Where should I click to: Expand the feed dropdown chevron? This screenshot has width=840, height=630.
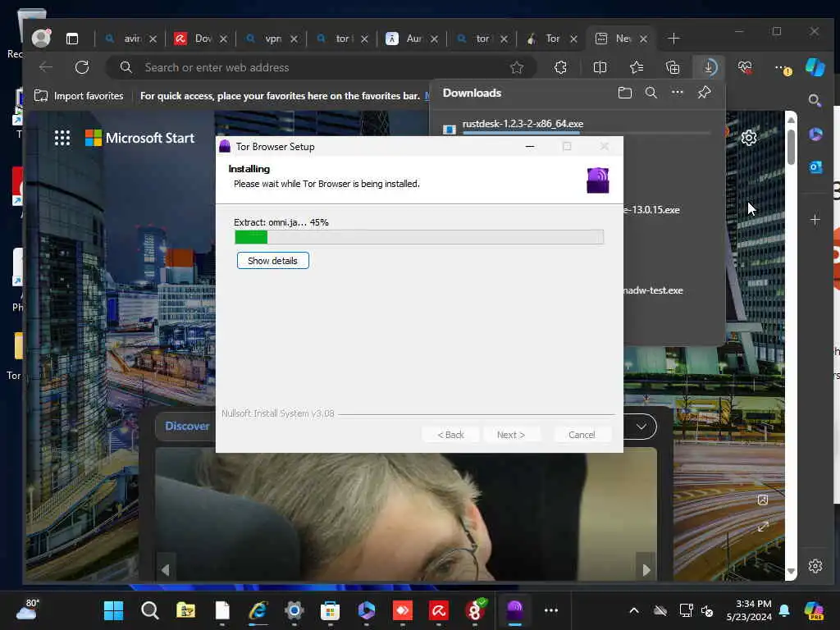click(x=641, y=427)
